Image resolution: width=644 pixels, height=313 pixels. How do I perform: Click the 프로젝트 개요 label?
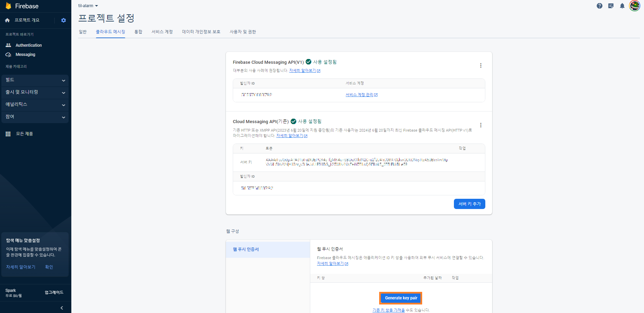click(x=27, y=20)
